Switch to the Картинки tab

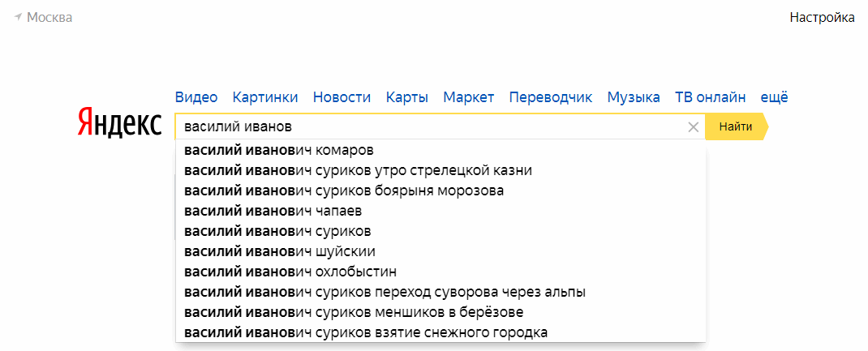[265, 97]
